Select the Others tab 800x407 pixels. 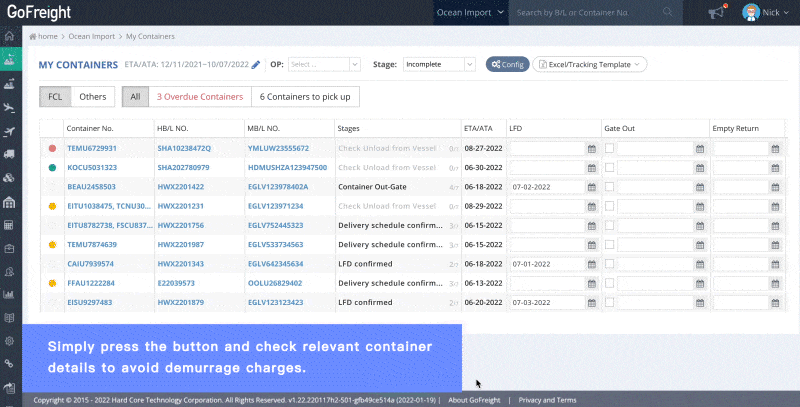[93, 97]
